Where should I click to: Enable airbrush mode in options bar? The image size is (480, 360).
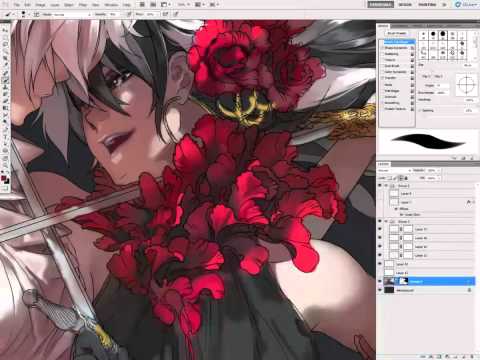(166, 14)
